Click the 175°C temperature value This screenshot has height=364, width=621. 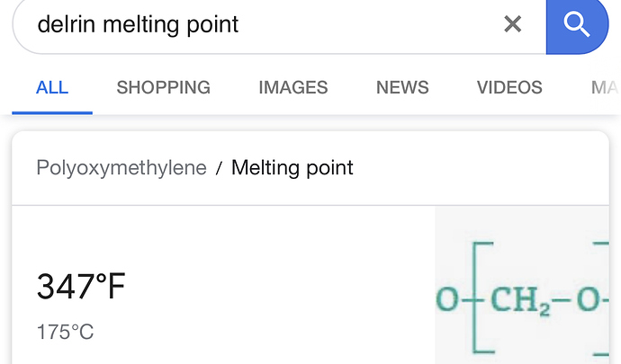[65, 332]
